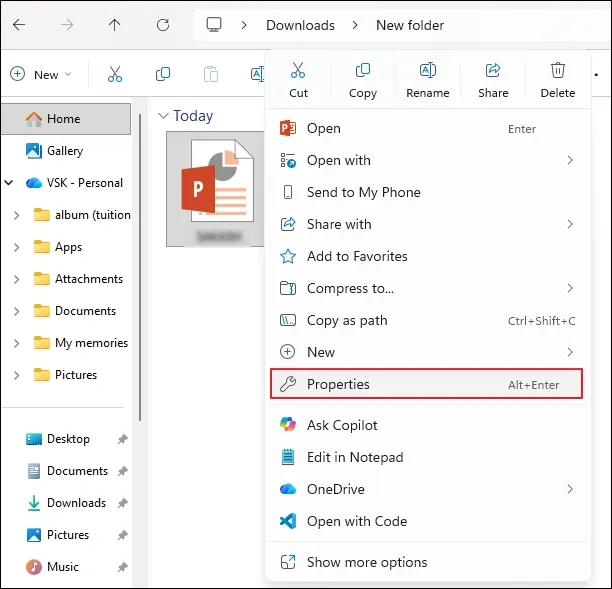Expand the OneDrive Documents folder node

[x=16, y=311]
